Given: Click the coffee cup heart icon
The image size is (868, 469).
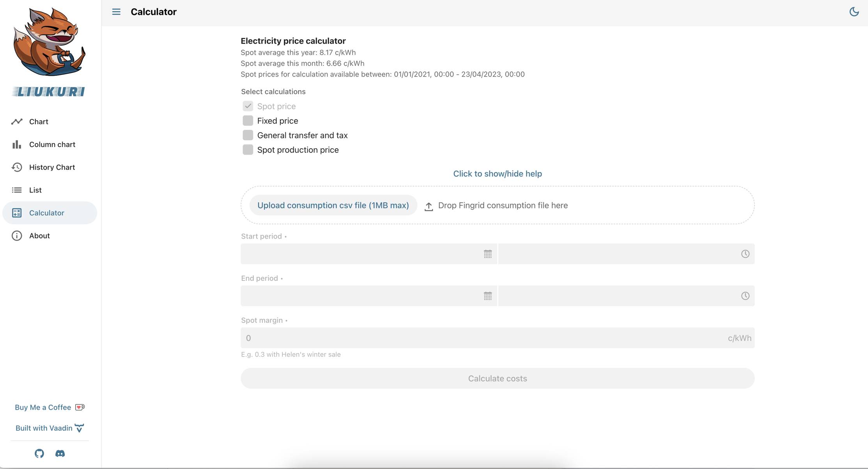Looking at the screenshot, I should click(80, 407).
